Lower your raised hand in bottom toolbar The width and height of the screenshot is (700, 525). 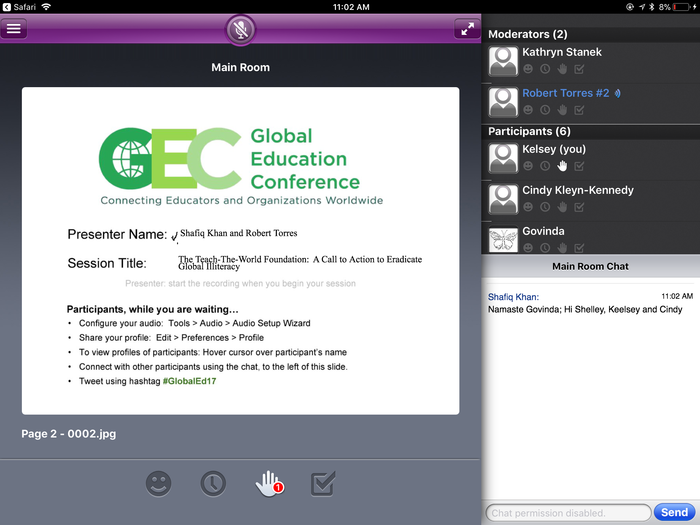click(268, 484)
